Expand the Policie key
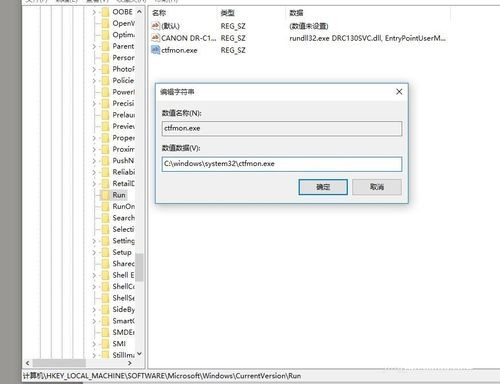 point(94,81)
